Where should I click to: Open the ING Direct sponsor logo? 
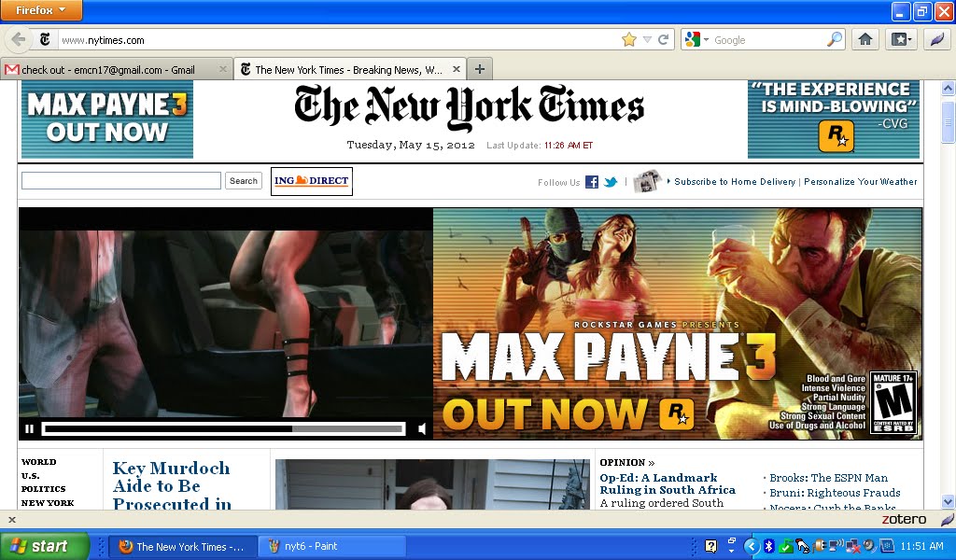[x=312, y=181]
